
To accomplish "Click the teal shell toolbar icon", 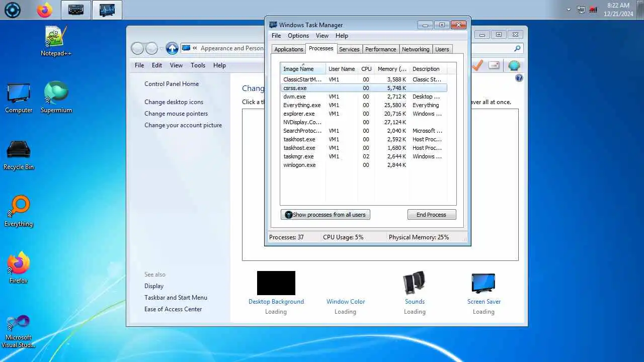I will (x=514, y=65).
